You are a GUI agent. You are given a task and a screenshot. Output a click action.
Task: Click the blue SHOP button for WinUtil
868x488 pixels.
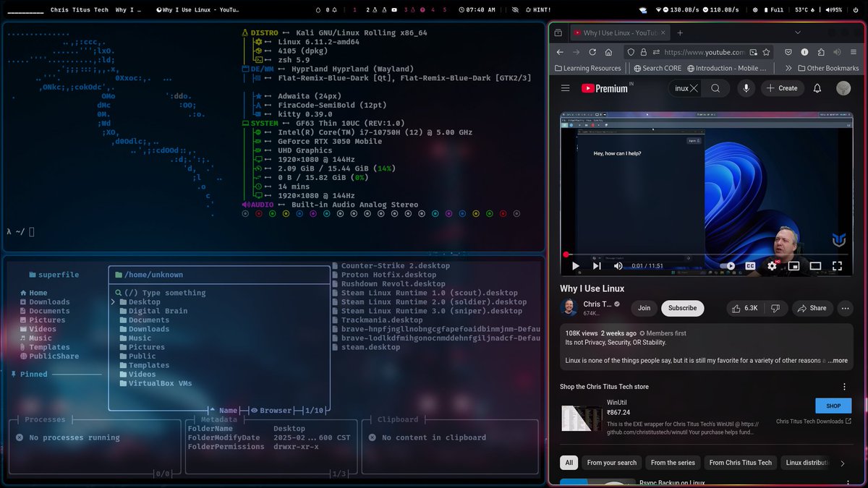[833, 406]
